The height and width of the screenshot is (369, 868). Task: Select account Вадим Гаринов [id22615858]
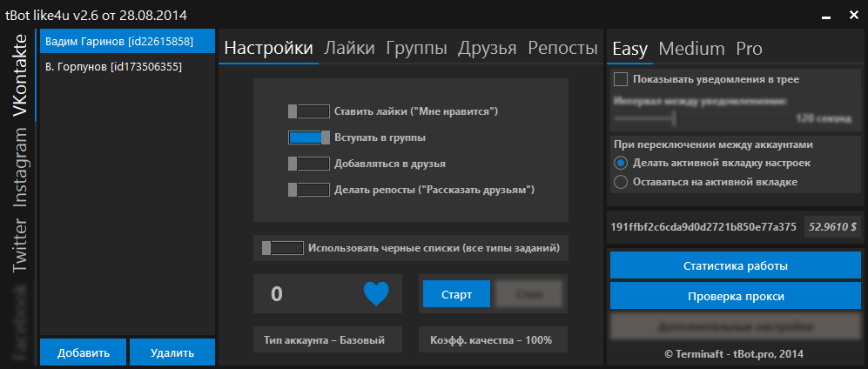point(127,41)
